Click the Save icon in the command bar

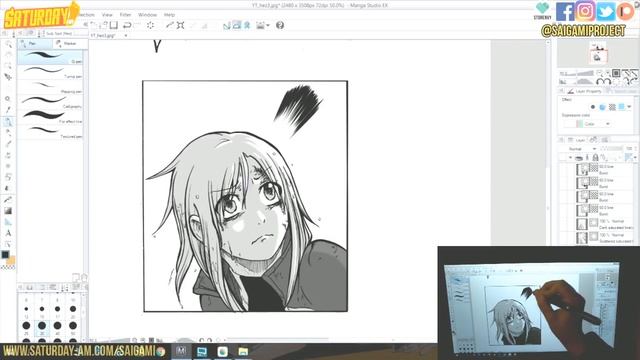tap(114, 25)
